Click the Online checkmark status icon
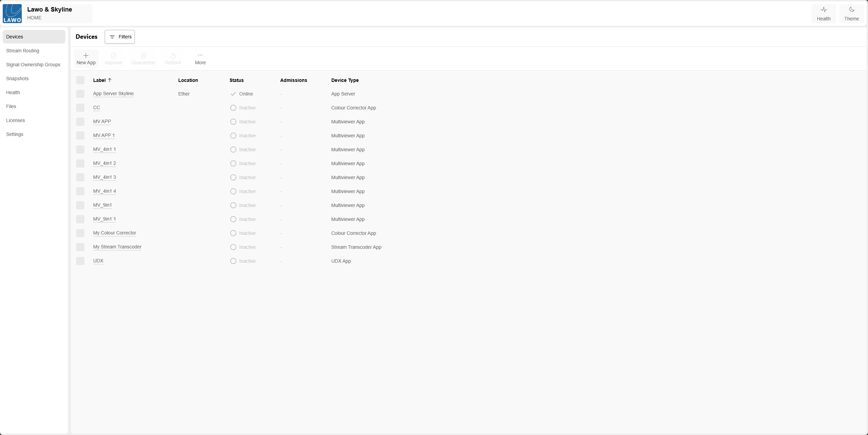Viewport: 868px width, 435px height. [x=233, y=94]
